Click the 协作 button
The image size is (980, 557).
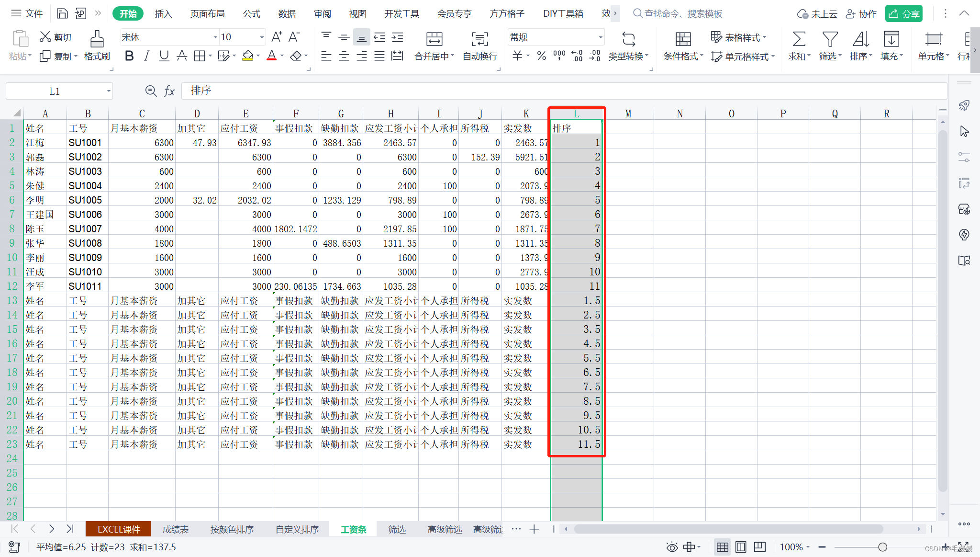(861, 14)
